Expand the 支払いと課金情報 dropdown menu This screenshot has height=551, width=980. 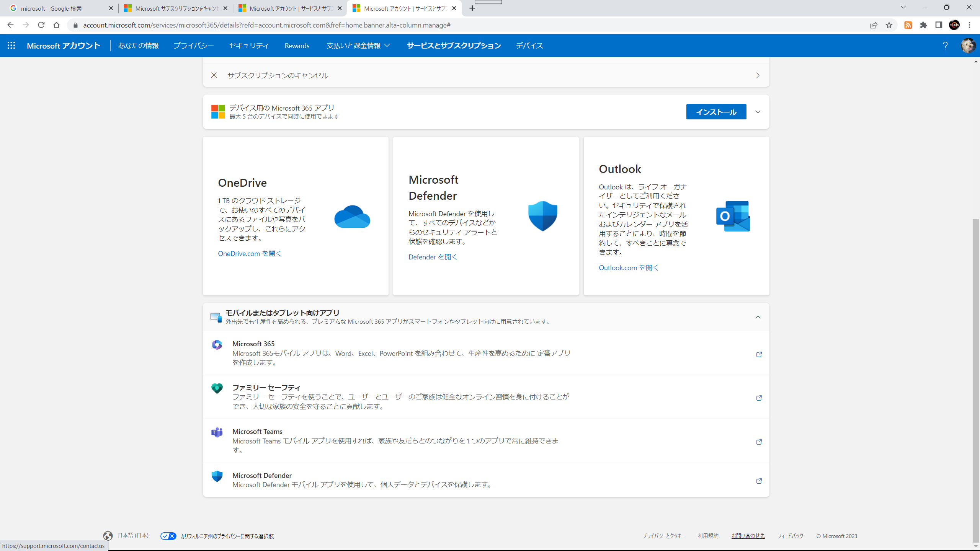tap(358, 46)
